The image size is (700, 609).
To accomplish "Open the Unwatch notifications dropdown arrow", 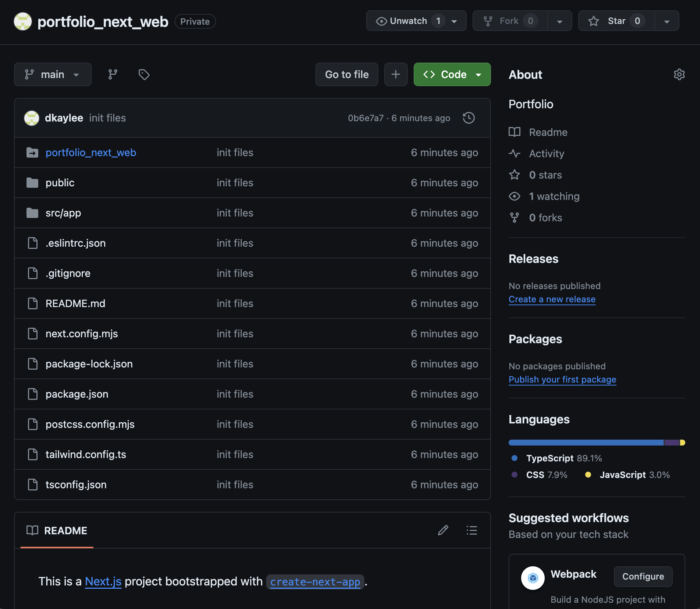I will pyautogui.click(x=454, y=21).
